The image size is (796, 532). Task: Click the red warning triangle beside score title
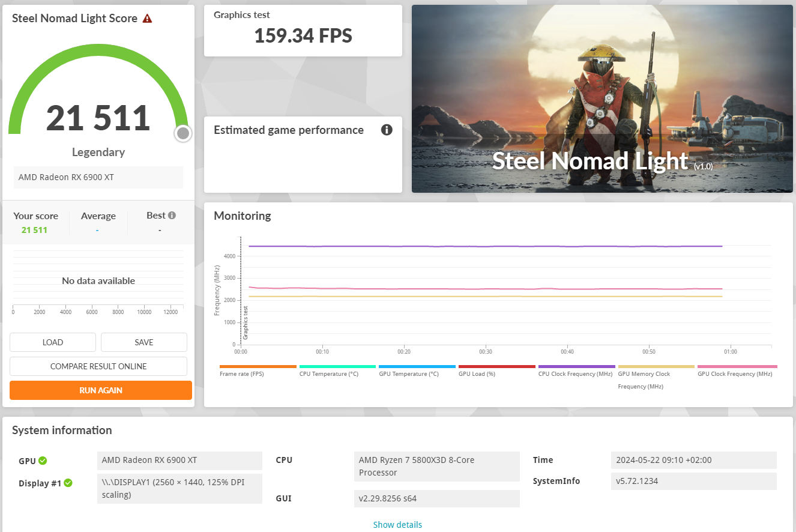pos(147,19)
